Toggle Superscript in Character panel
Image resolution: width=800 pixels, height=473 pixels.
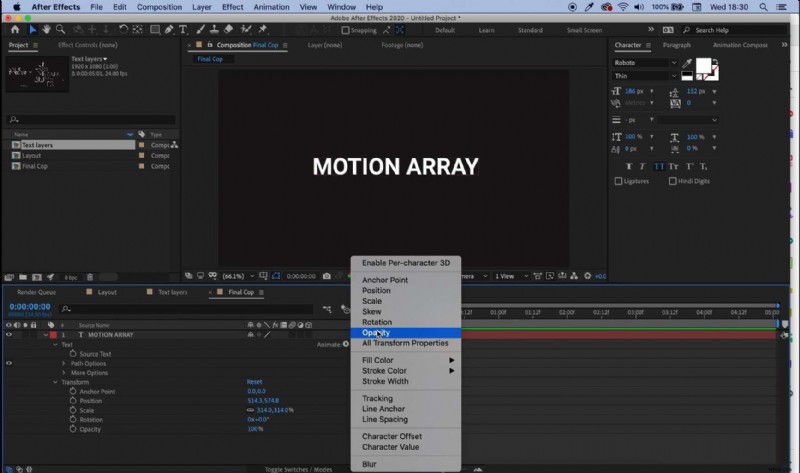[x=689, y=166]
